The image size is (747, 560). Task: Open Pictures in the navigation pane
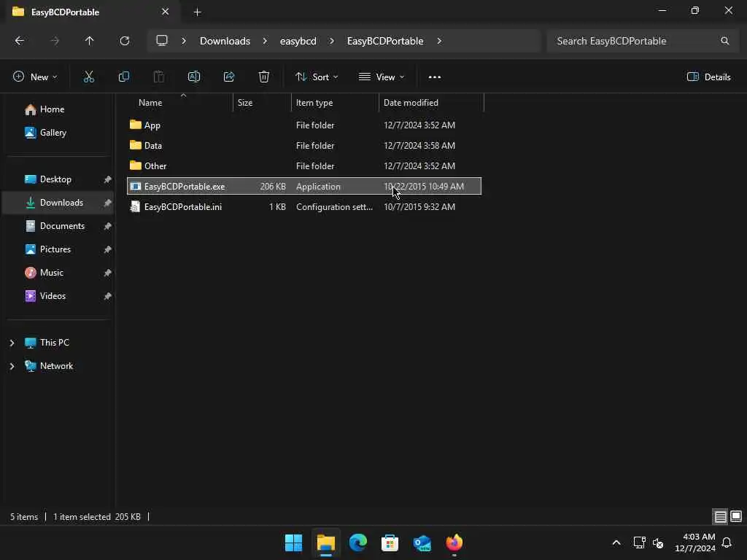pyautogui.click(x=55, y=249)
